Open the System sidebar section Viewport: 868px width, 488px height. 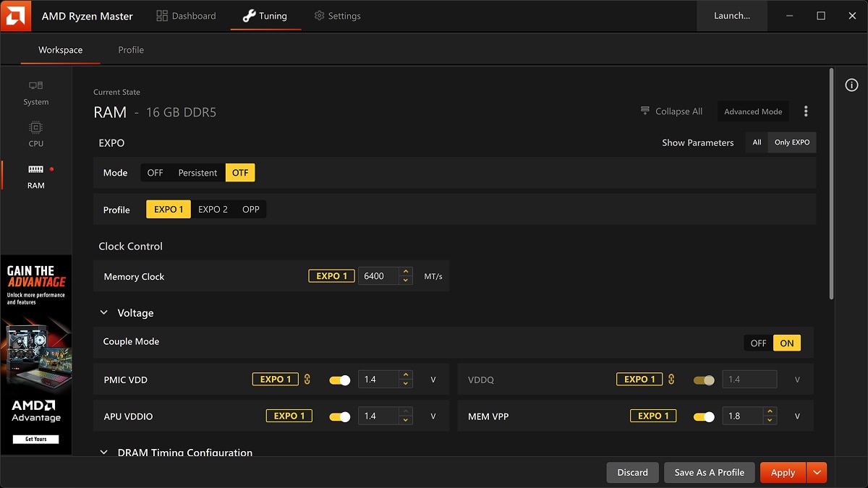coord(35,93)
